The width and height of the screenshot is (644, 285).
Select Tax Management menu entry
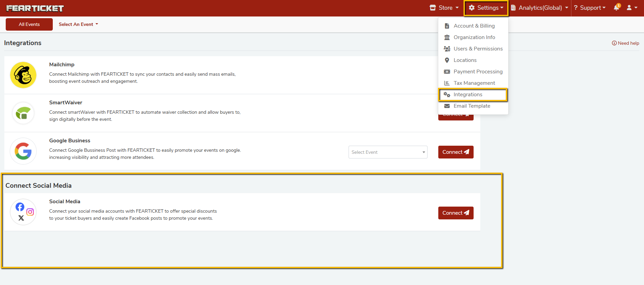473,83
